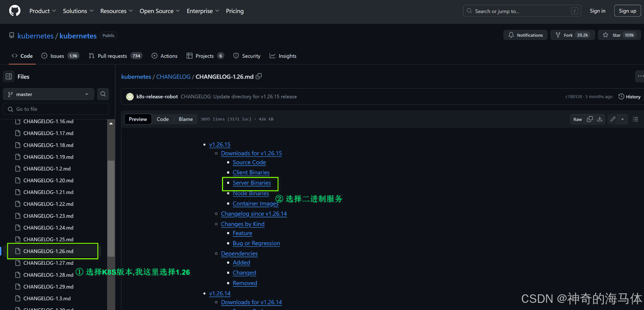Switch to Blame view
Screen dimensions: 644x310
[x=186, y=119]
